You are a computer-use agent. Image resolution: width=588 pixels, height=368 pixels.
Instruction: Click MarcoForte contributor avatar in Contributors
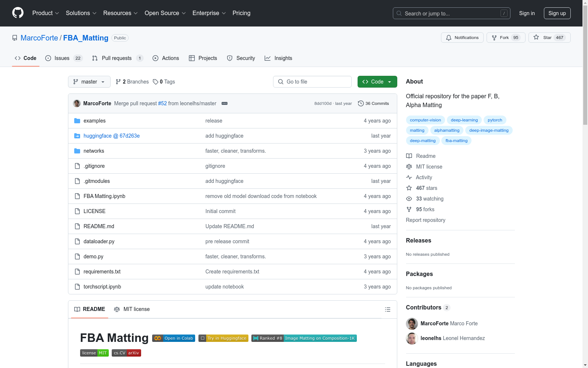(x=412, y=323)
